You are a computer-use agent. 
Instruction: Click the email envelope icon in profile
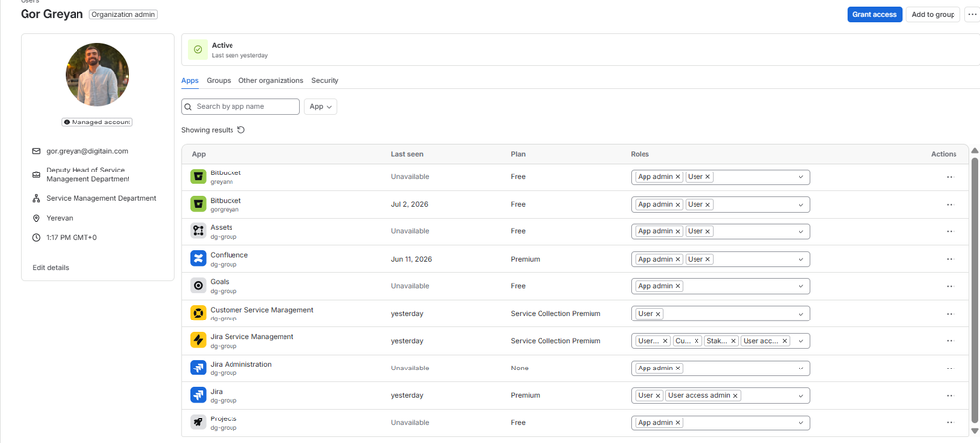36,151
